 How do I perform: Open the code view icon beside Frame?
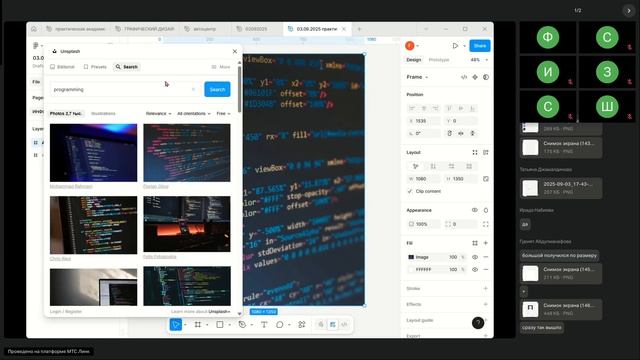464,77
